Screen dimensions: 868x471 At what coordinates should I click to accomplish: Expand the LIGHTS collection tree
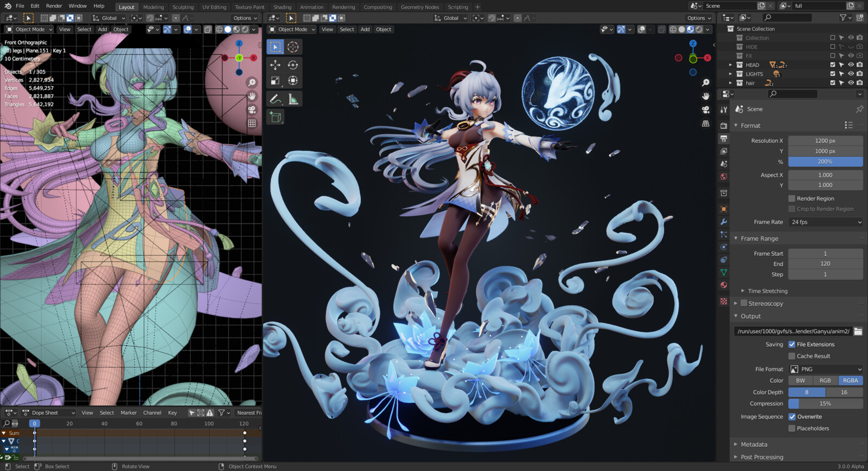point(730,74)
